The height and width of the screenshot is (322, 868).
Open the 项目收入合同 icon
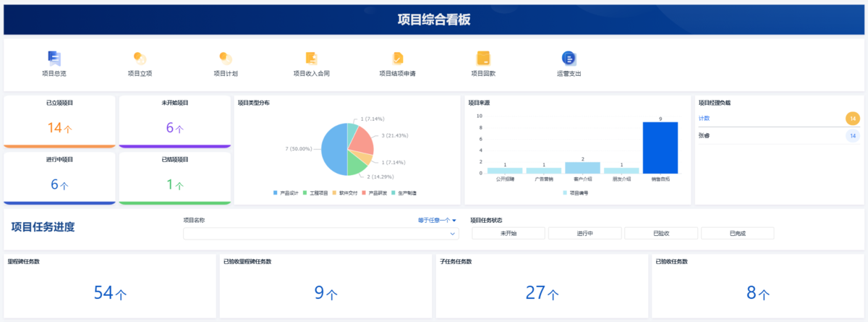click(312, 58)
